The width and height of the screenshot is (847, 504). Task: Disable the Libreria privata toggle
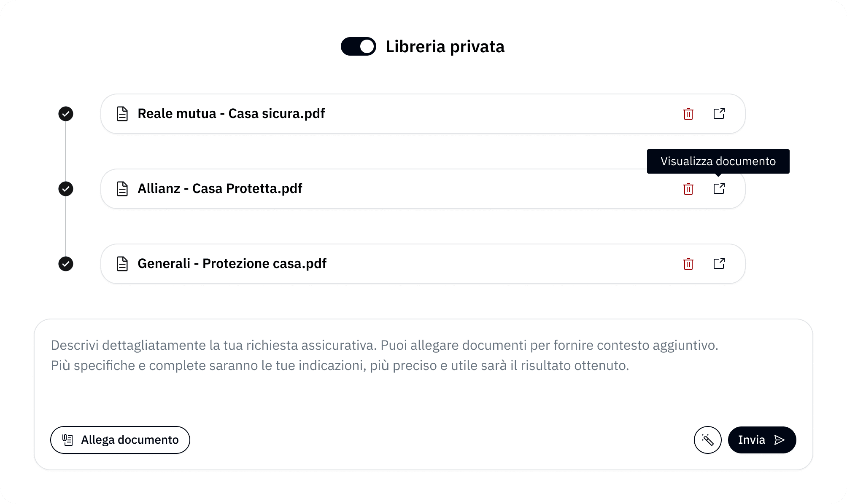click(x=358, y=47)
